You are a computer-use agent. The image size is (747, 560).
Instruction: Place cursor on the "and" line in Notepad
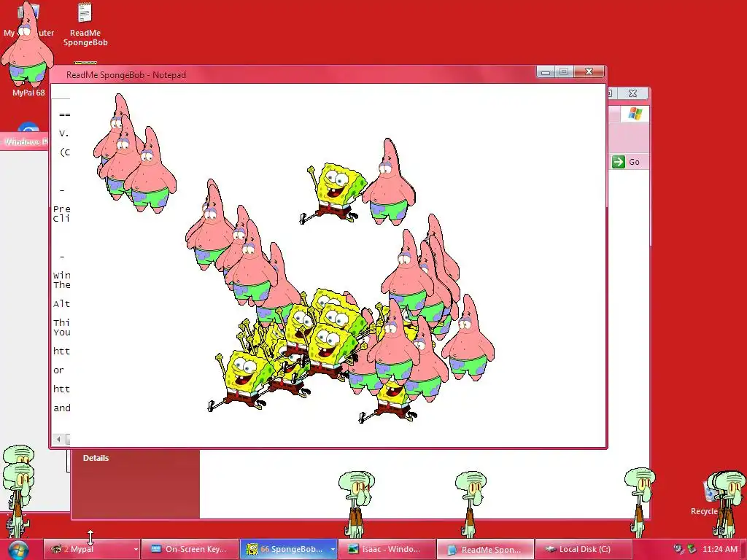(x=62, y=408)
